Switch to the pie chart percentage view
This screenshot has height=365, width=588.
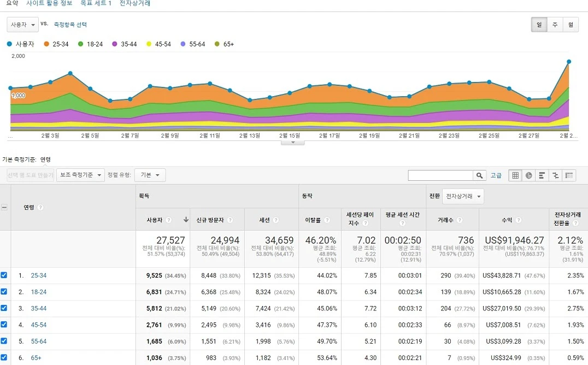click(529, 175)
